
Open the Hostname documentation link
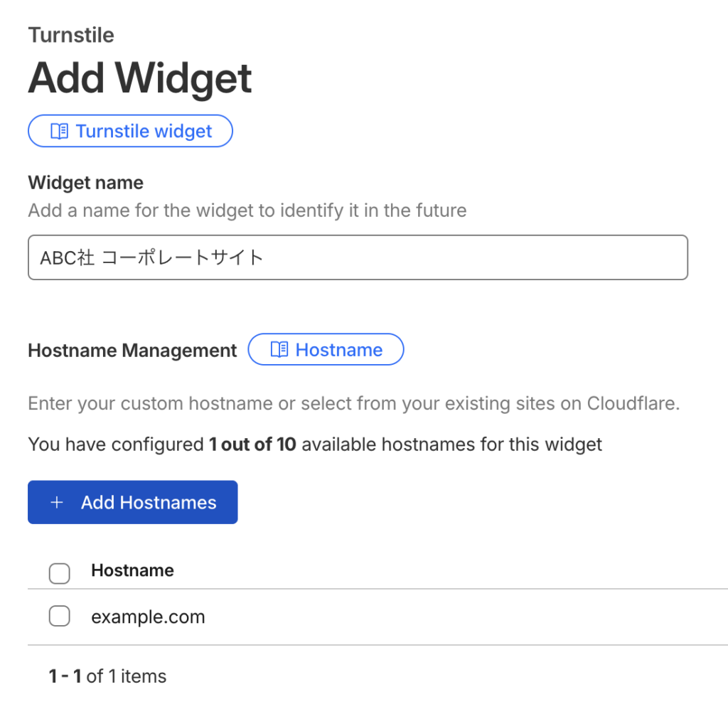tap(338, 350)
